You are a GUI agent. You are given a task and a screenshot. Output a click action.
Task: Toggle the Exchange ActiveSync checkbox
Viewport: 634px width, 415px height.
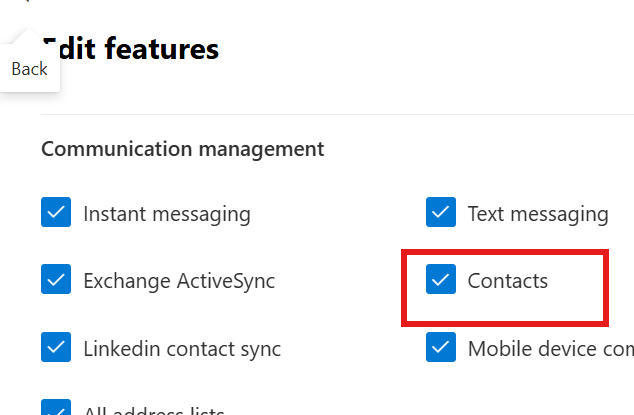pyautogui.click(x=56, y=279)
